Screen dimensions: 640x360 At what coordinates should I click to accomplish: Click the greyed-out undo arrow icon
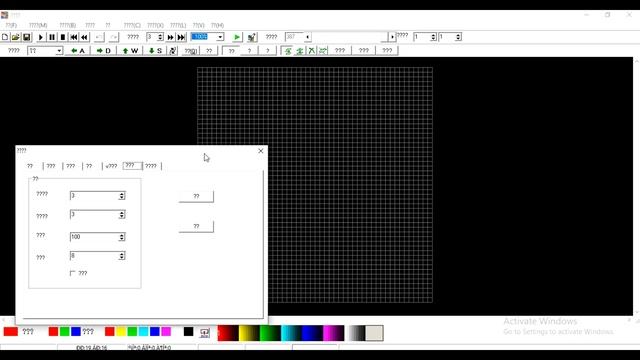pos(99,37)
